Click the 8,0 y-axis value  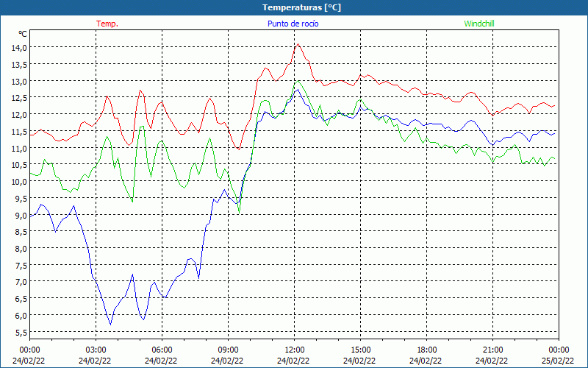pyautogui.click(x=21, y=249)
